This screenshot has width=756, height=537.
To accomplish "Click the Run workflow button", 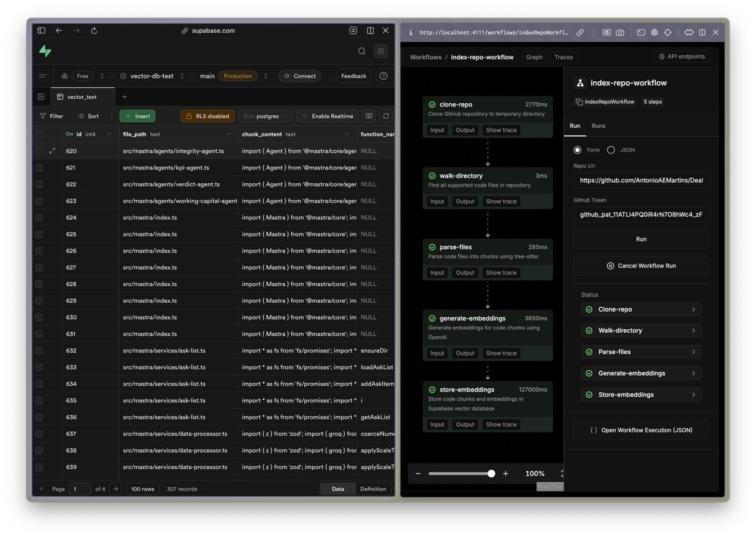I will click(641, 239).
